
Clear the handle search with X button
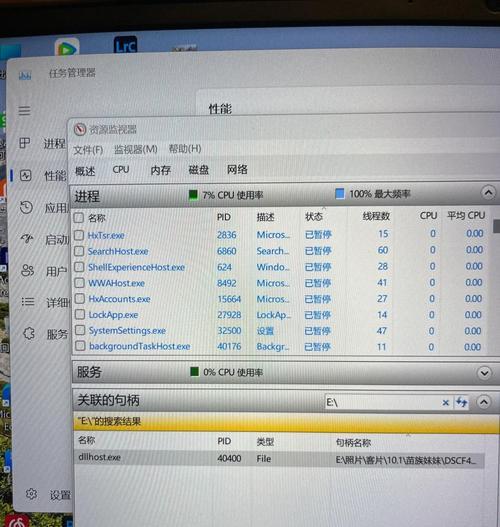pos(446,402)
